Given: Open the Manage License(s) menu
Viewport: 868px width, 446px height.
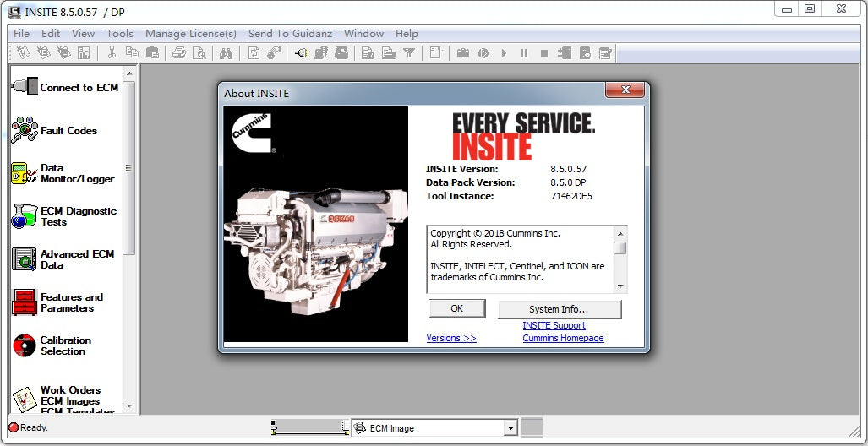Looking at the screenshot, I should 191,34.
